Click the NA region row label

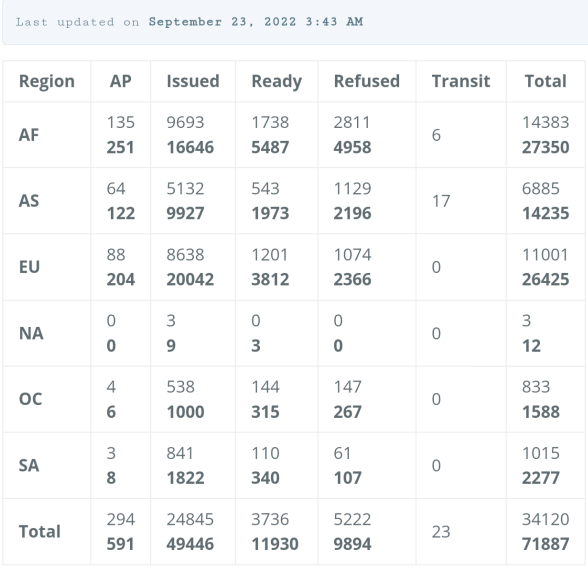click(31, 333)
